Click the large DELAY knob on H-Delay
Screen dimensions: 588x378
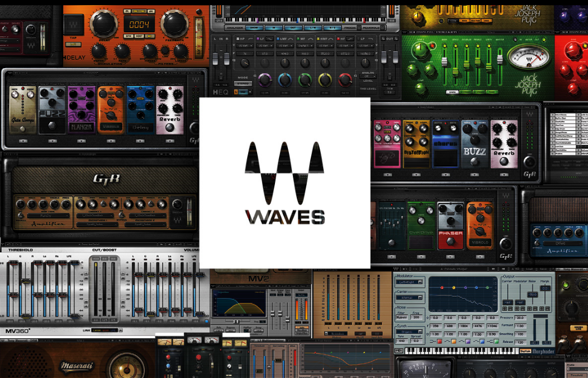click(x=104, y=24)
